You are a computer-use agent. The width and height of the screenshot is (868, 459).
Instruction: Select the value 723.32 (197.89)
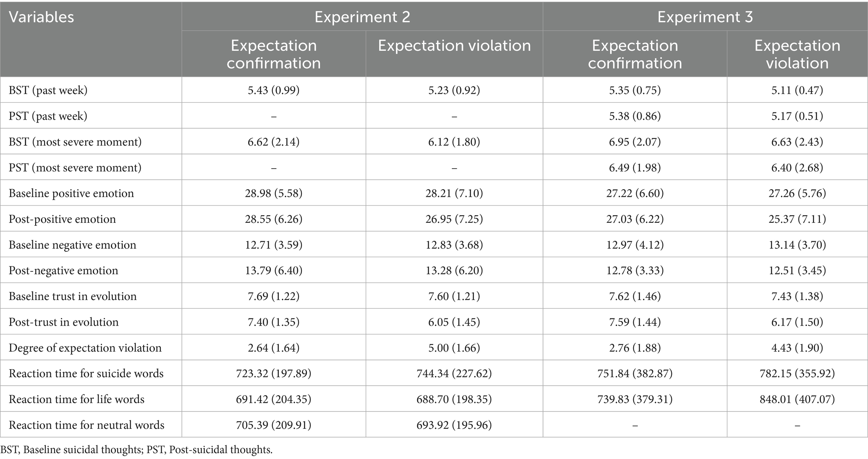(273, 373)
